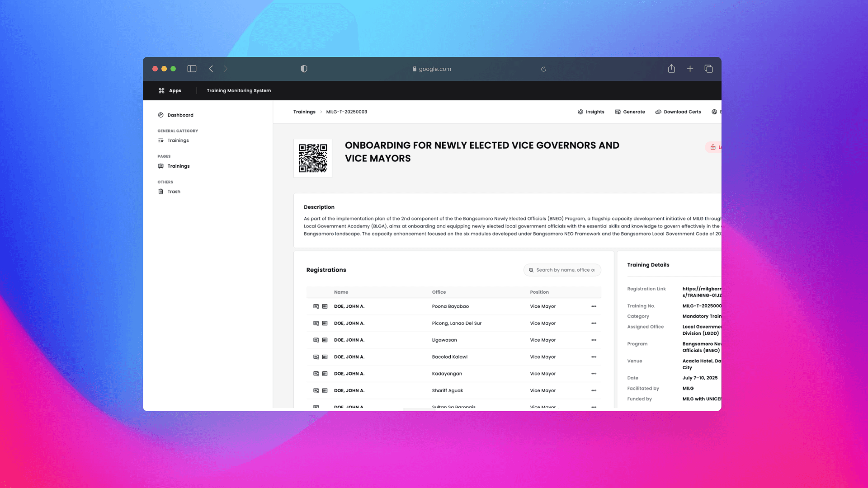Open more options for Picong, Lanao Del Sur row
868x488 pixels.
(x=594, y=324)
